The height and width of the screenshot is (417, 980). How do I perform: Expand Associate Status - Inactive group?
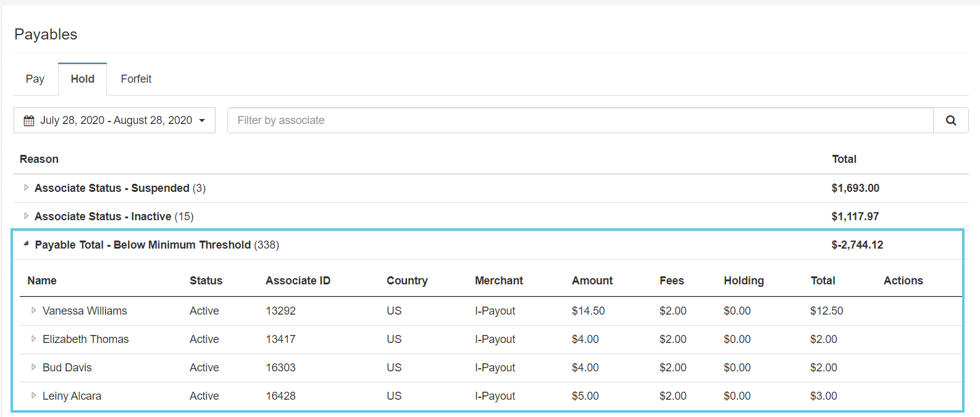pyautogui.click(x=26, y=216)
